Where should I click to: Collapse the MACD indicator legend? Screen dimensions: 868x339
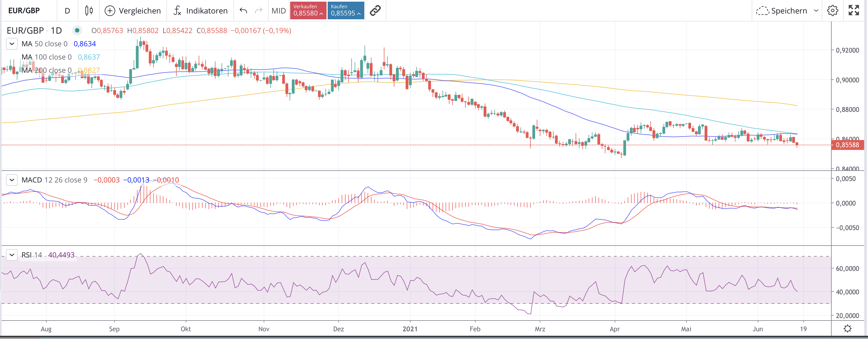click(x=12, y=180)
